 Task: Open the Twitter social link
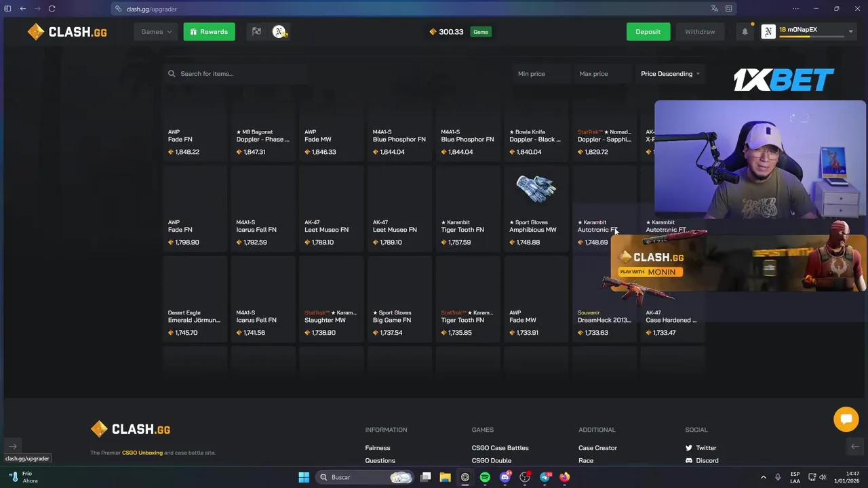pyautogui.click(x=701, y=448)
